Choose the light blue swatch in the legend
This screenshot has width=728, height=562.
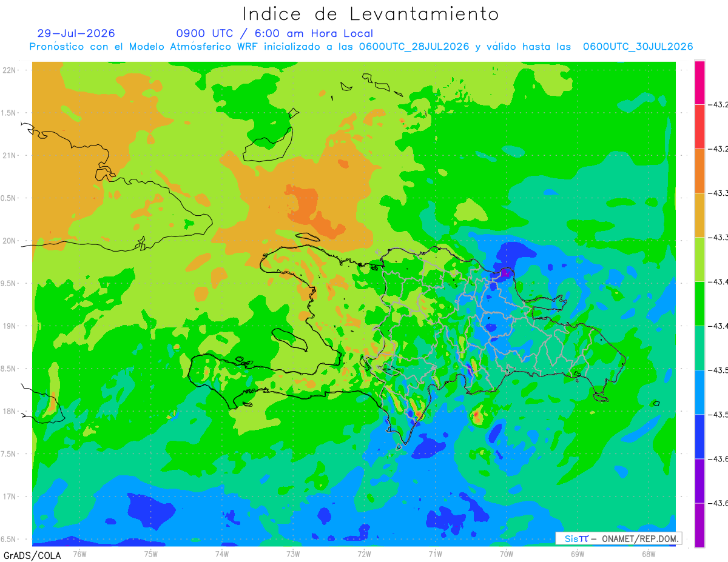(699, 392)
